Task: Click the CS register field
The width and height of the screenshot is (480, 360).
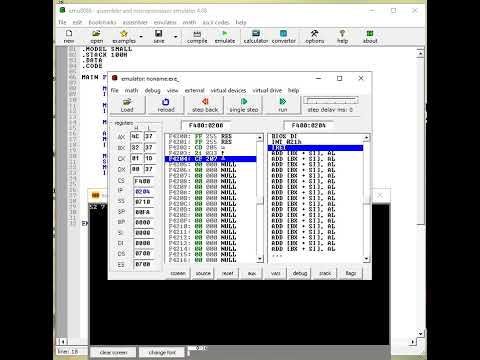Action: coord(144,181)
